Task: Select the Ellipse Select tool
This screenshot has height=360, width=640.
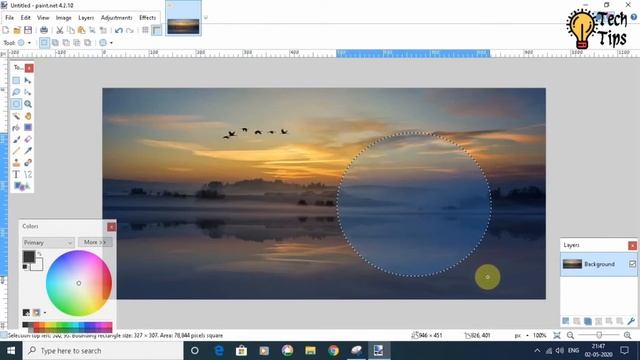Action: click(16, 104)
